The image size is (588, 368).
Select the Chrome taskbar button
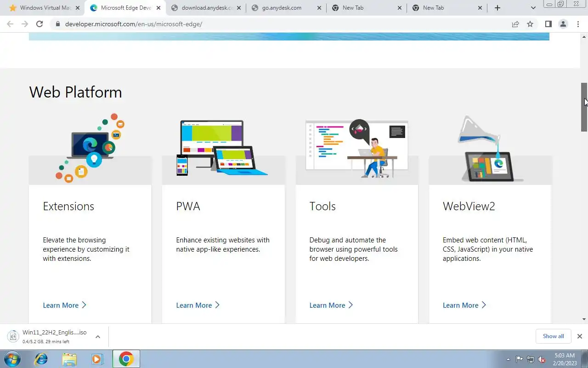coord(126,359)
